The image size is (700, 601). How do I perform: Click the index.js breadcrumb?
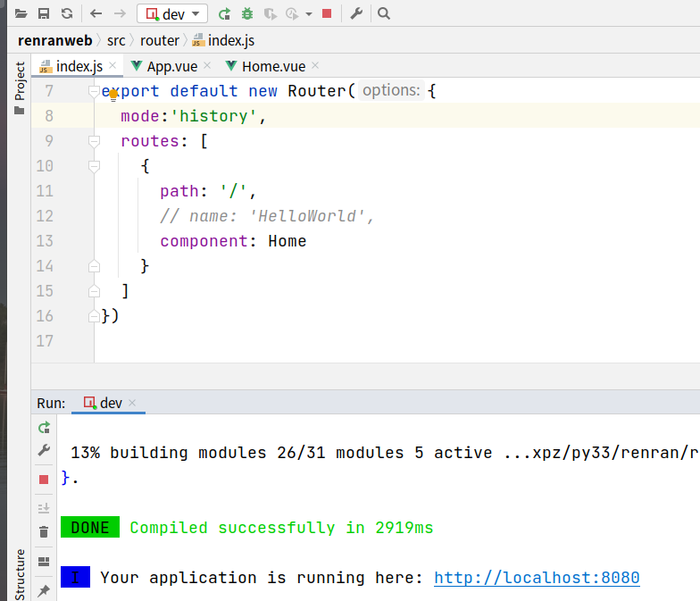(223, 41)
